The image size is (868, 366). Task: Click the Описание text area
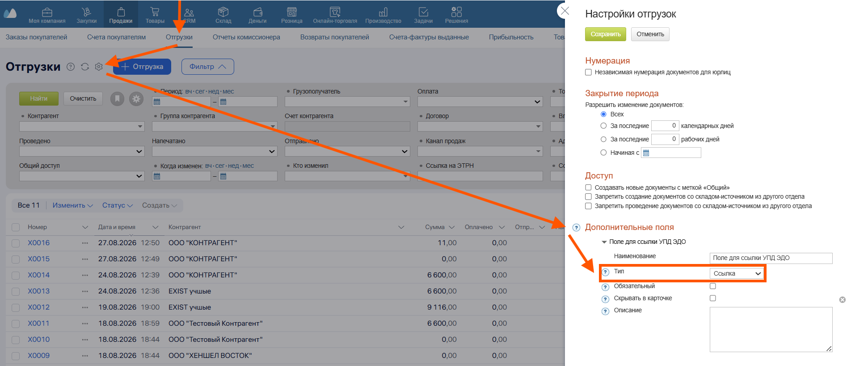coord(771,329)
